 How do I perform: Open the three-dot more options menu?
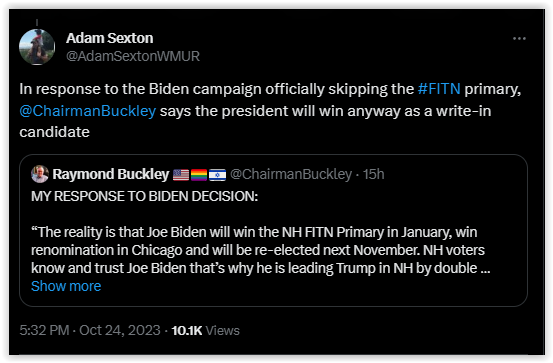(x=519, y=38)
